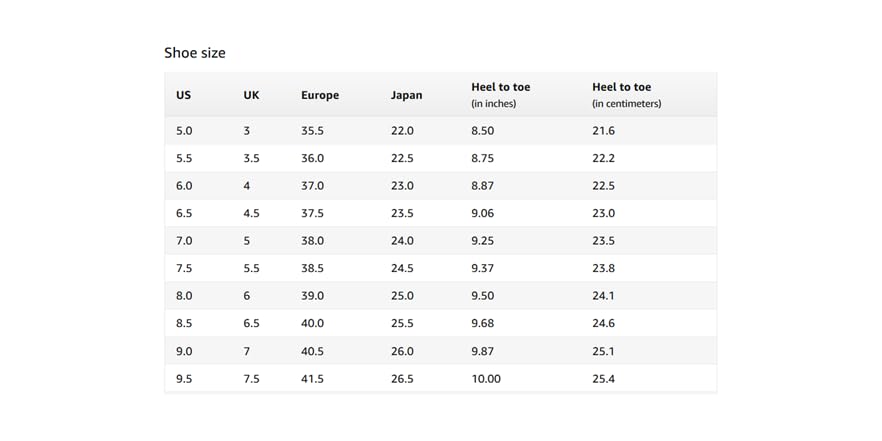Select the UK column header
882x441 pixels.
(251, 95)
